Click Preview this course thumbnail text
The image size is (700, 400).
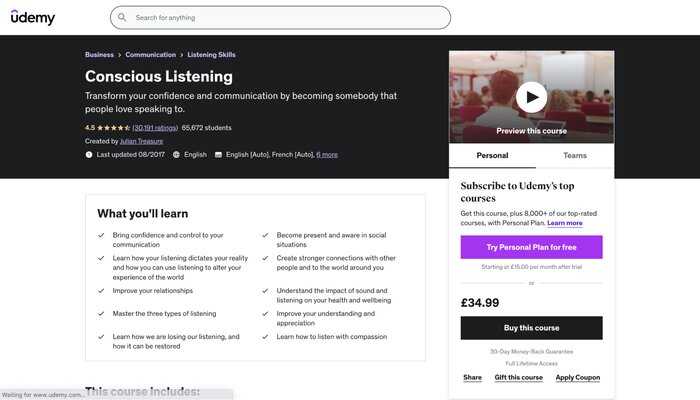pyautogui.click(x=531, y=131)
